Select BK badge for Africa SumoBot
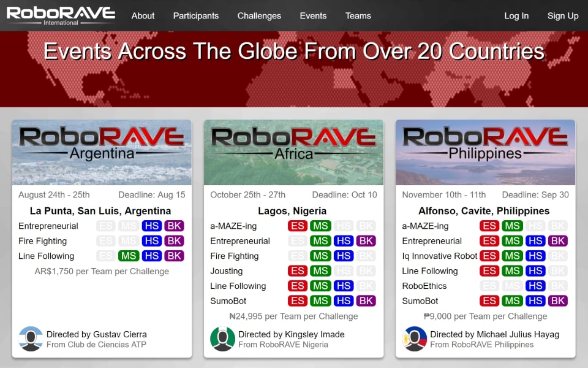 pyautogui.click(x=366, y=301)
